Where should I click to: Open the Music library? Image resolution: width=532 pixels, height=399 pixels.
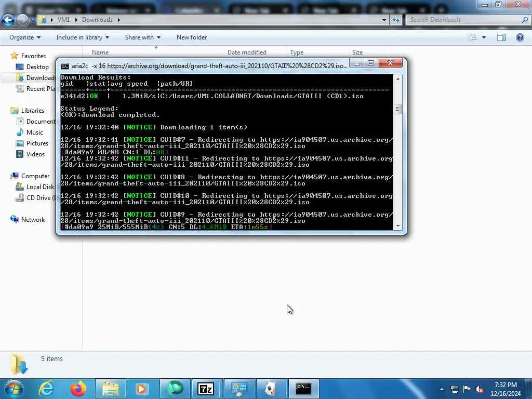(x=30, y=132)
